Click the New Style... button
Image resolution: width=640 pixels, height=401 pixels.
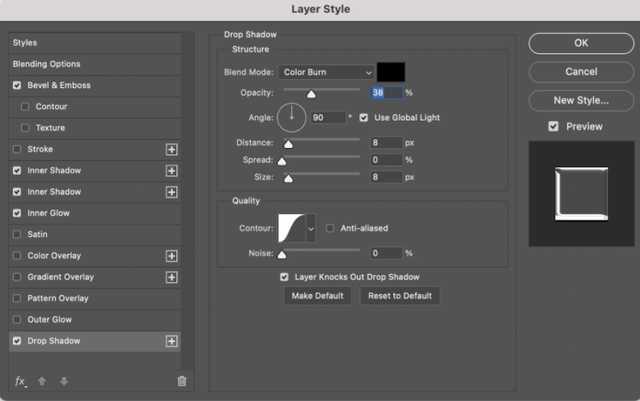point(581,100)
